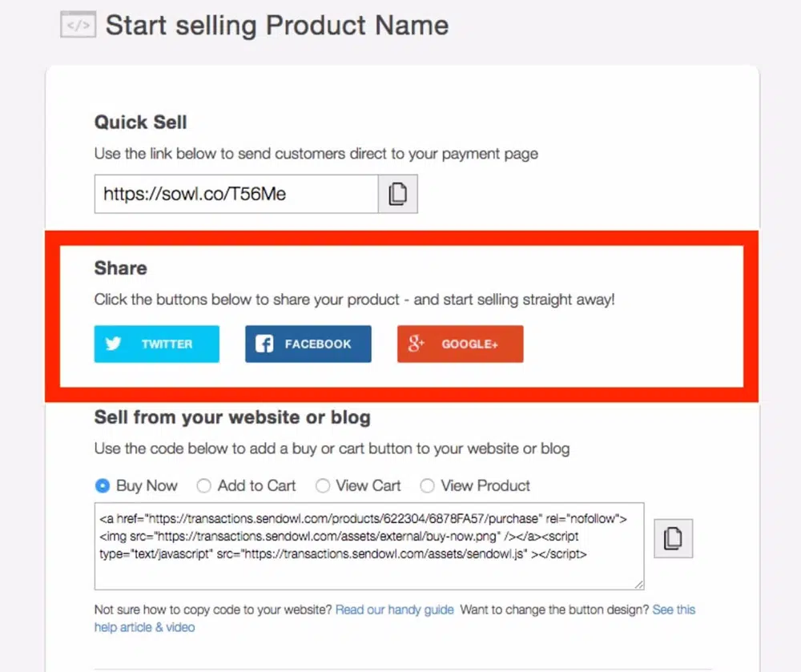This screenshot has width=801, height=672.
Task: Open the Read our handy guide link
Action: pyautogui.click(x=394, y=610)
